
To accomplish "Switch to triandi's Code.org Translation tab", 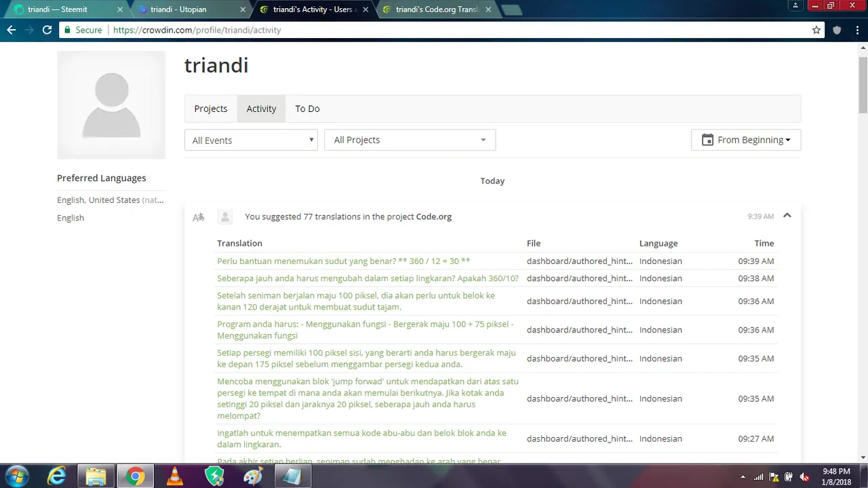I will [x=434, y=10].
